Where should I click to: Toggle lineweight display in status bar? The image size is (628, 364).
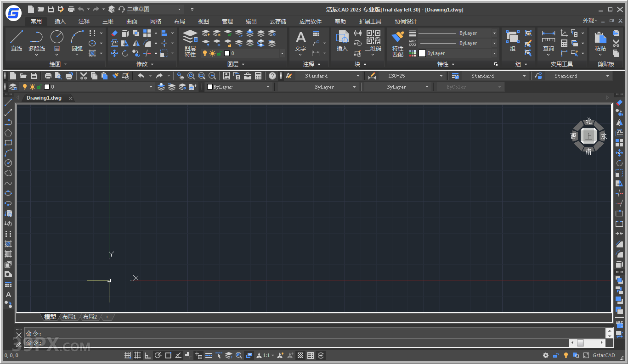[209, 355]
